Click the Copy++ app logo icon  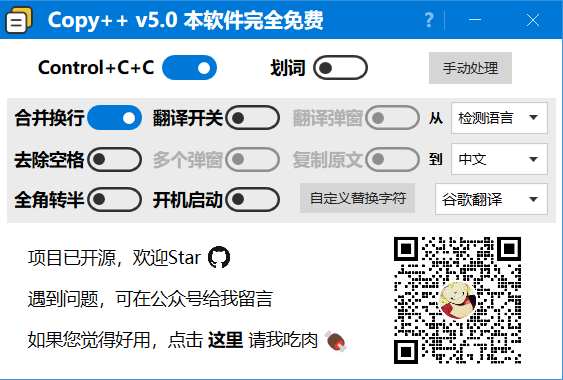[19, 20]
